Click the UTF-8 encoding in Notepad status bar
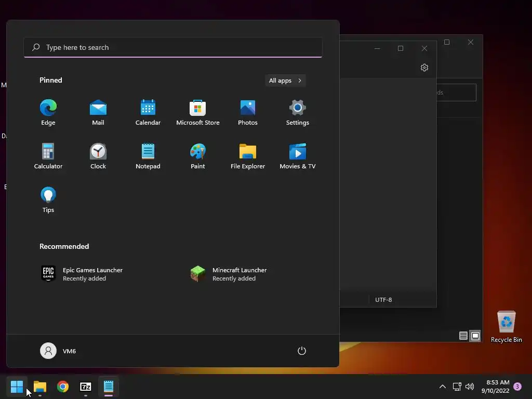The image size is (532, 399). point(383,300)
